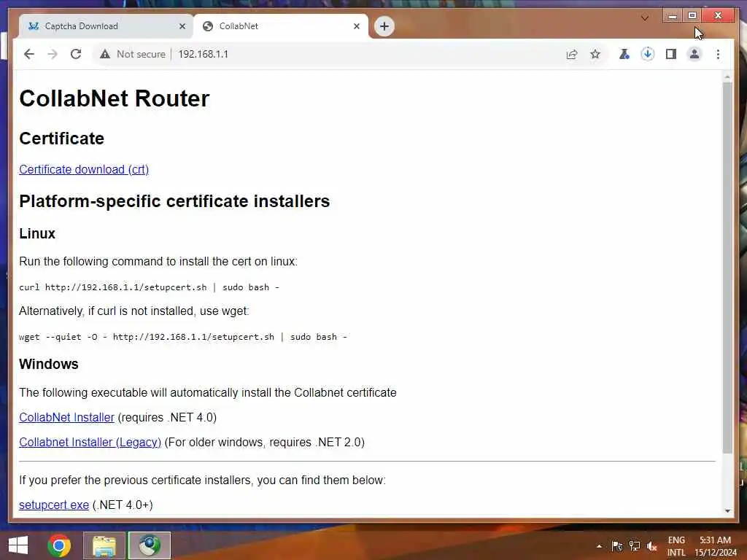The image size is (747, 560).
Task: Click the page's vertical scrollbar thumb
Action: [x=727, y=267]
